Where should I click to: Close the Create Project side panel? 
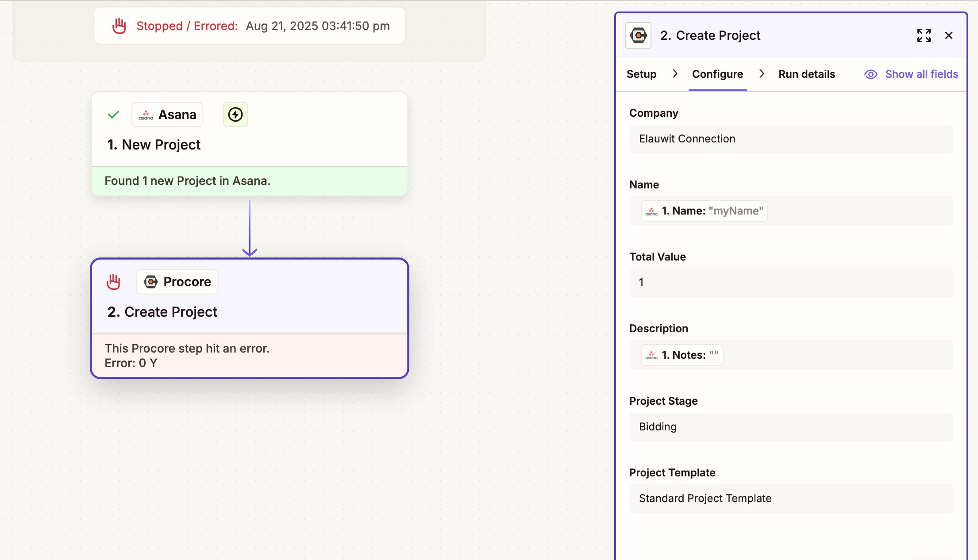[949, 35]
